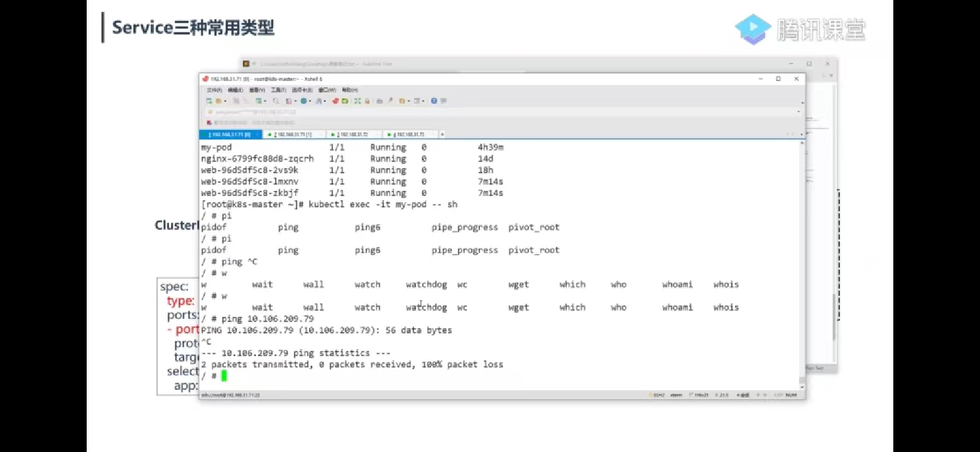Expand the tab list arrow at tab bar end
This screenshot has height=452, width=980.
(800, 134)
